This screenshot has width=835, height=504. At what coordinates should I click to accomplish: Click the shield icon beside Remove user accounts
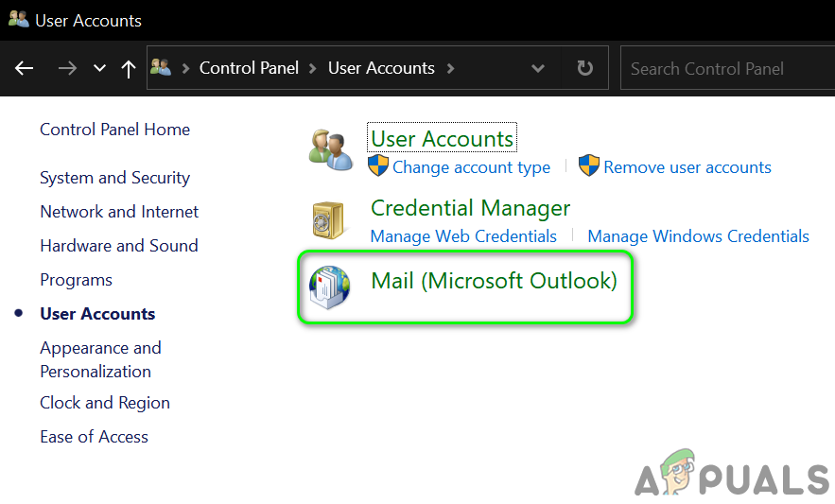589,167
